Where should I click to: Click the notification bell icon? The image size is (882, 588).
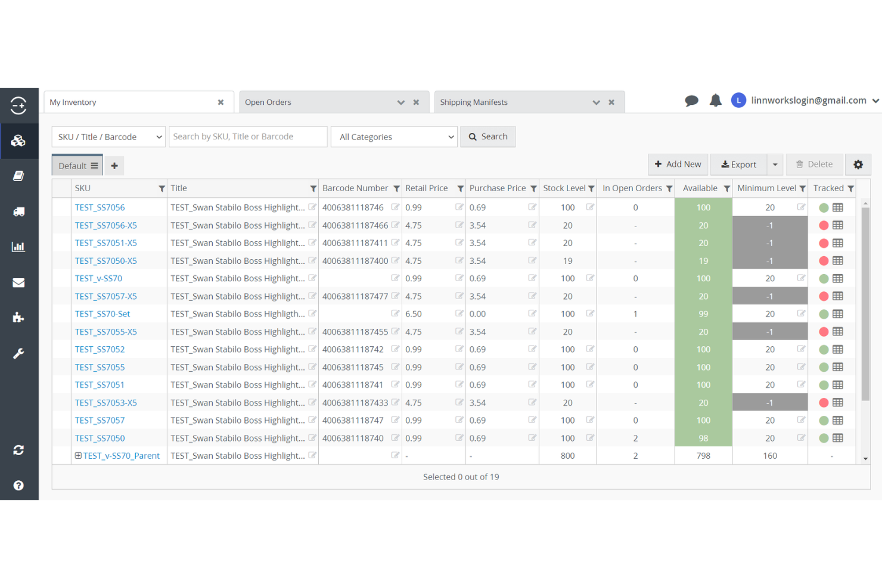[715, 100]
